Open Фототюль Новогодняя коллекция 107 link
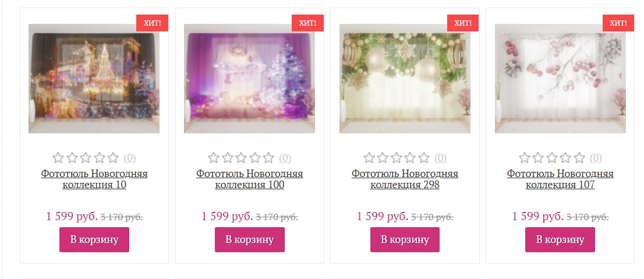The width and height of the screenshot is (644, 279). click(560, 179)
